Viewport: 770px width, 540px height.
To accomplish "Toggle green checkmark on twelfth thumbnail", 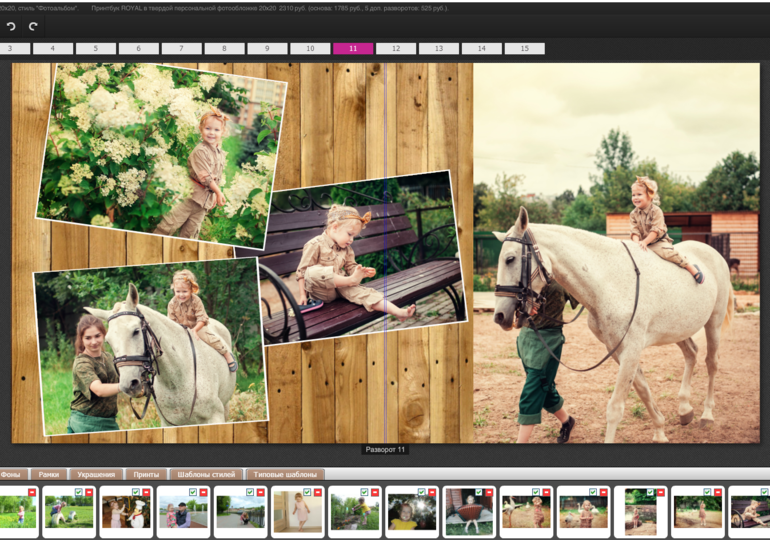I will (649, 492).
